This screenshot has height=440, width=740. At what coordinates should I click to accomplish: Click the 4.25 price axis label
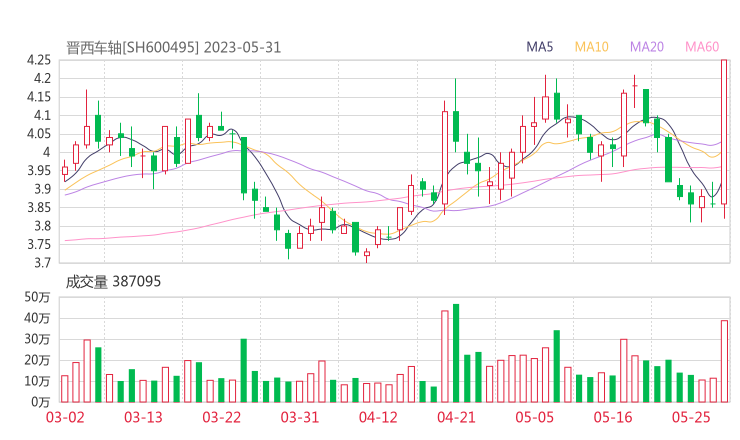(39, 60)
